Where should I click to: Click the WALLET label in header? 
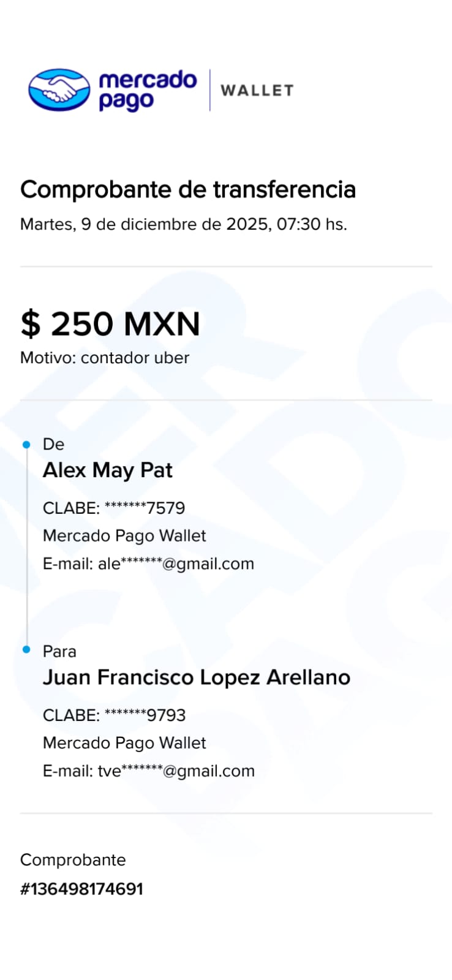tap(257, 91)
